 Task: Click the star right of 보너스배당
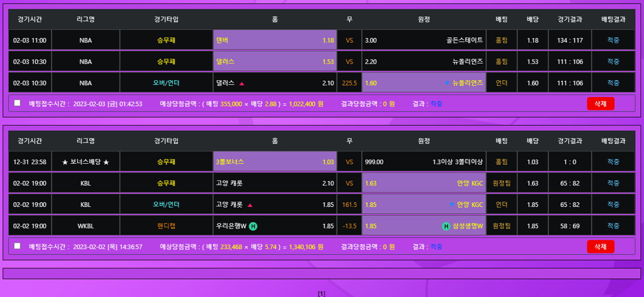pos(106,162)
